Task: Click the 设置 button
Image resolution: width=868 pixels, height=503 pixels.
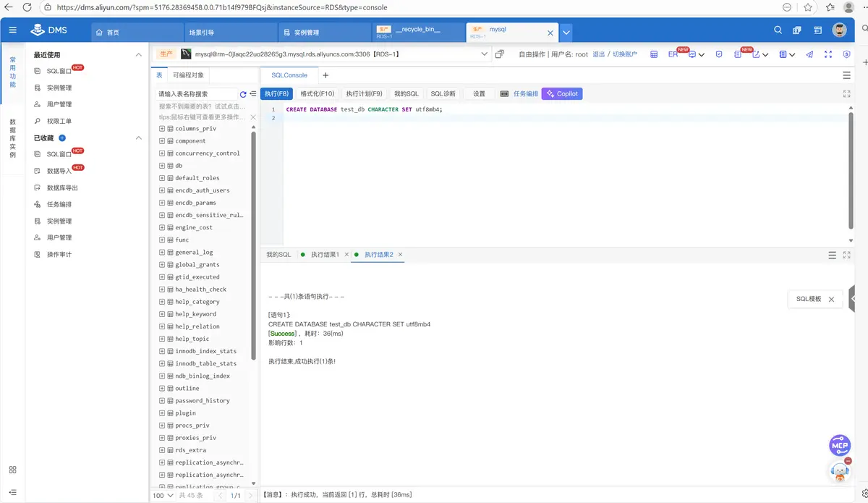Action: coord(479,94)
